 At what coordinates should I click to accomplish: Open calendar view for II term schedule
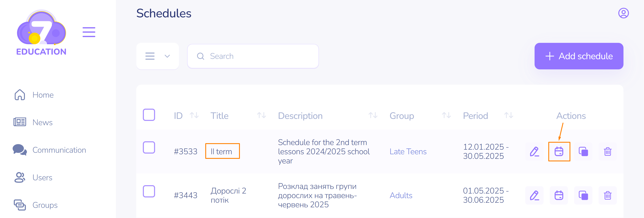point(559,152)
